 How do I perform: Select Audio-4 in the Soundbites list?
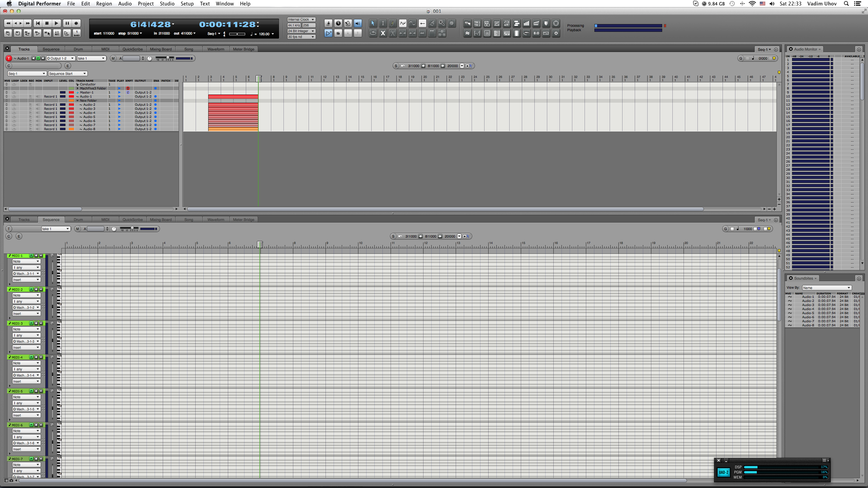click(808, 309)
